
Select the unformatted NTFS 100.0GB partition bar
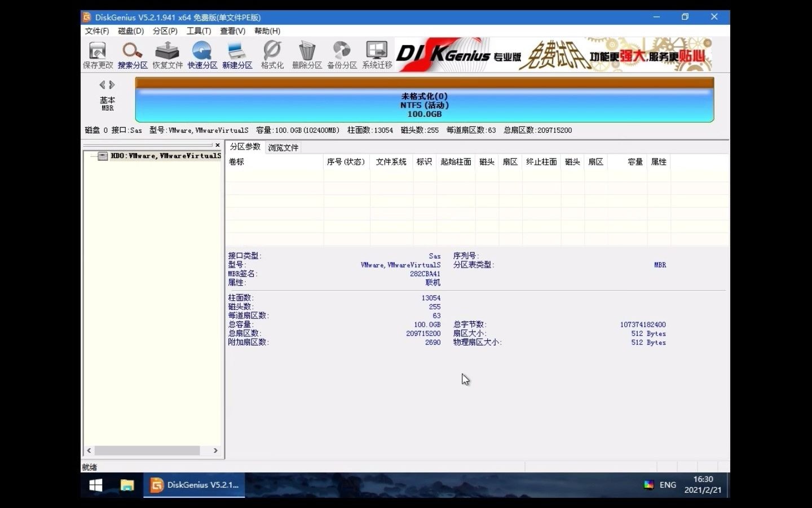(x=425, y=100)
